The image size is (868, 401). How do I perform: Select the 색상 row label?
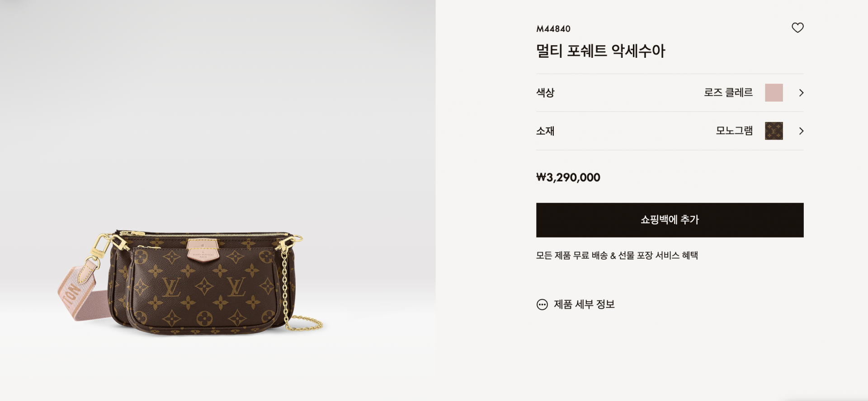[x=545, y=93]
